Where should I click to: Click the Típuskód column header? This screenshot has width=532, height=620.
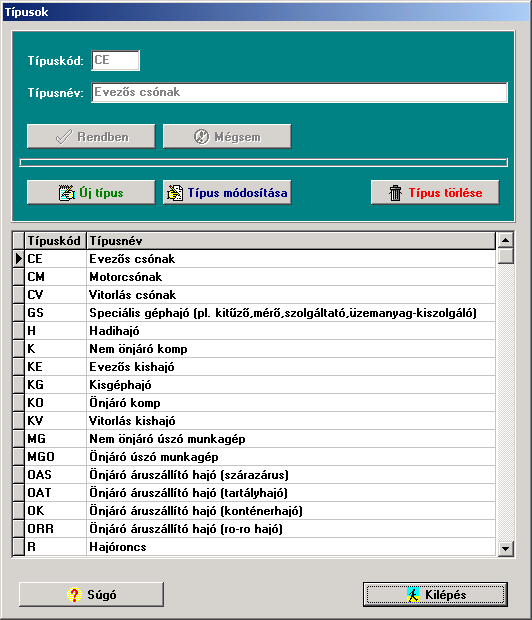coord(56,241)
